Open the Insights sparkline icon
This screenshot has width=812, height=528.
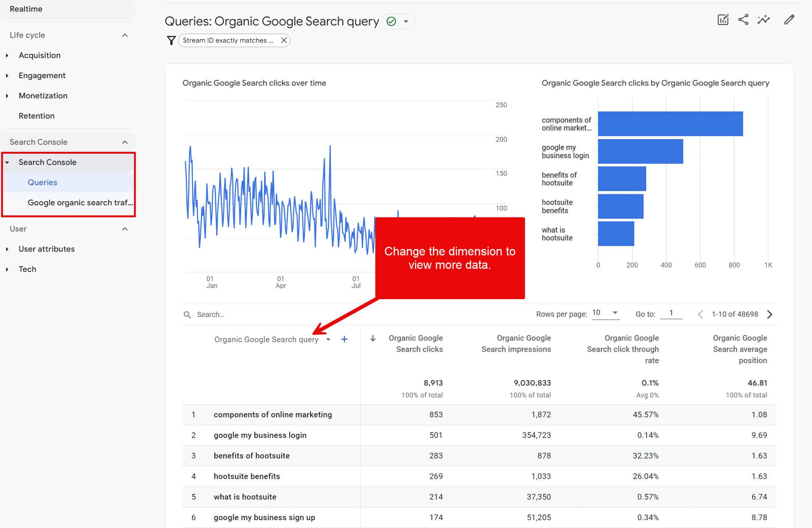(764, 20)
